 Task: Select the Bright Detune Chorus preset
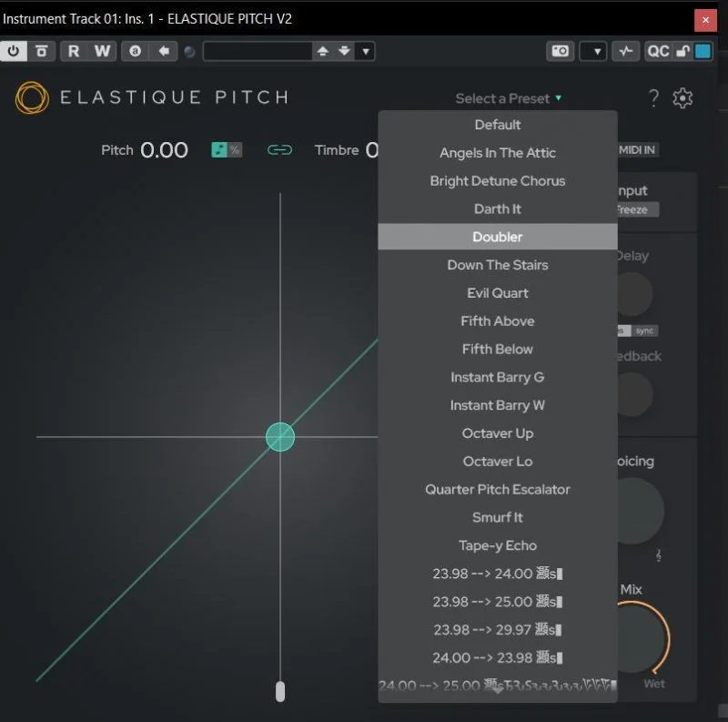pyautogui.click(x=498, y=181)
